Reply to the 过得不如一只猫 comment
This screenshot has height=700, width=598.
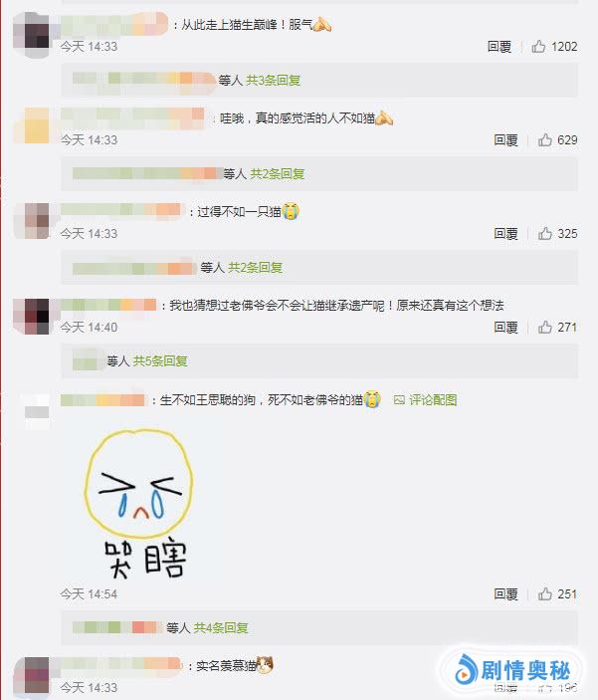click(x=505, y=233)
